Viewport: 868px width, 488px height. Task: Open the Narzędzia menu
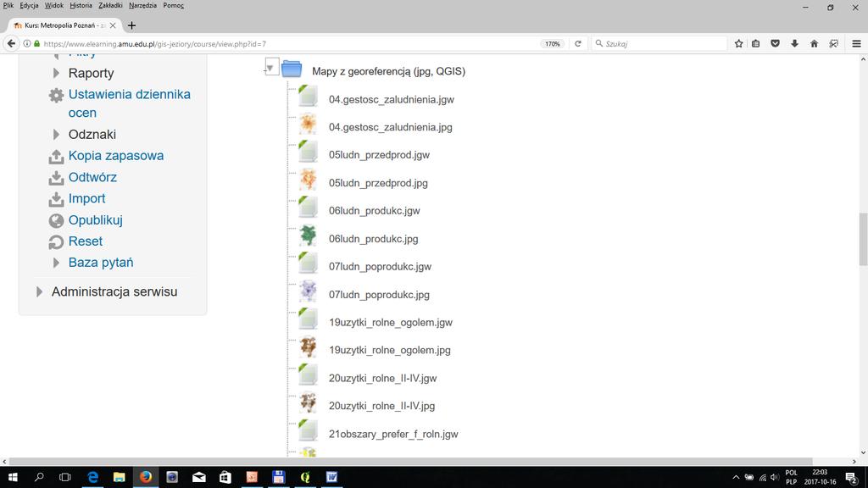coord(142,6)
